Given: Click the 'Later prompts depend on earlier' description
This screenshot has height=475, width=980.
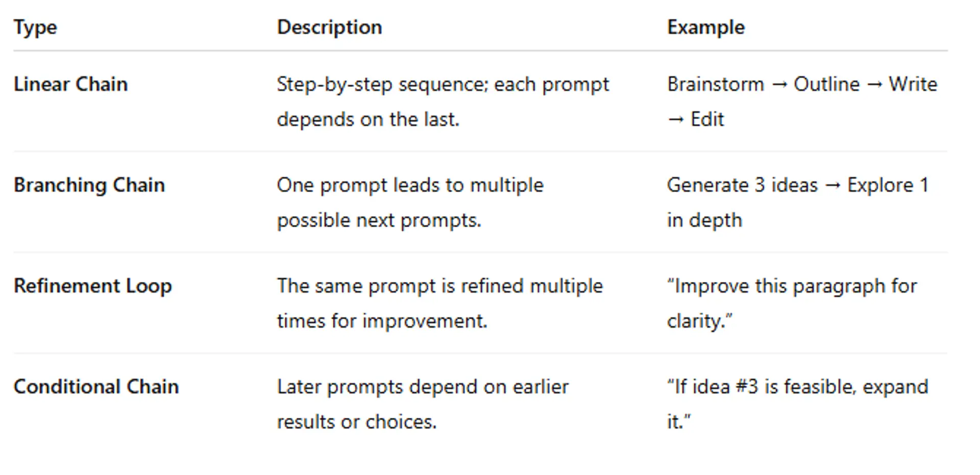Looking at the screenshot, I should pyautogui.click(x=422, y=387).
